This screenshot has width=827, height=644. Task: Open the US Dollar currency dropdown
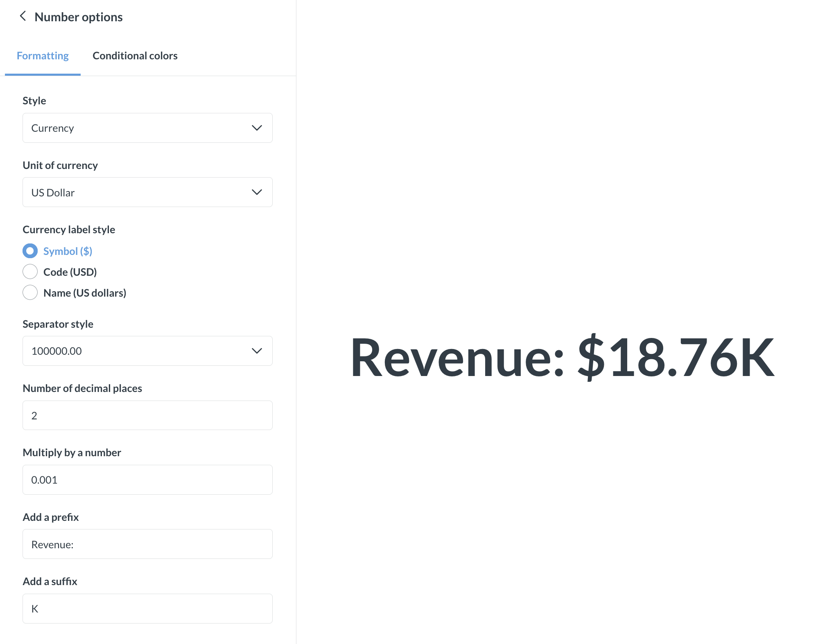[139, 192]
